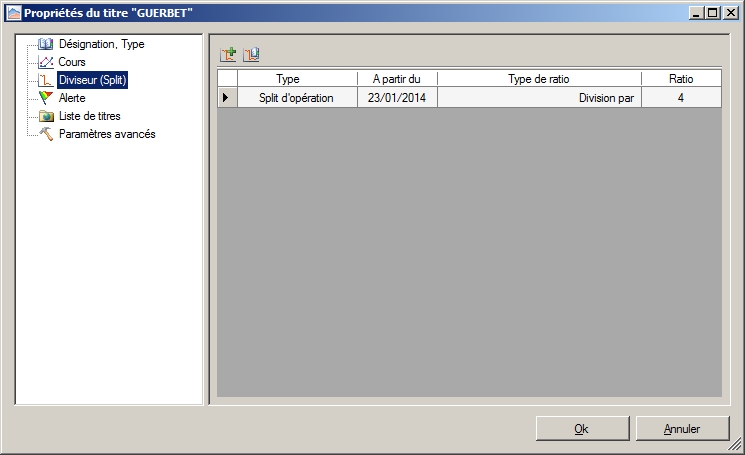Image resolution: width=745 pixels, height=455 pixels.
Task: Click the Alerte flag icon
Action: pyautogui.click(x=46, y=98)
